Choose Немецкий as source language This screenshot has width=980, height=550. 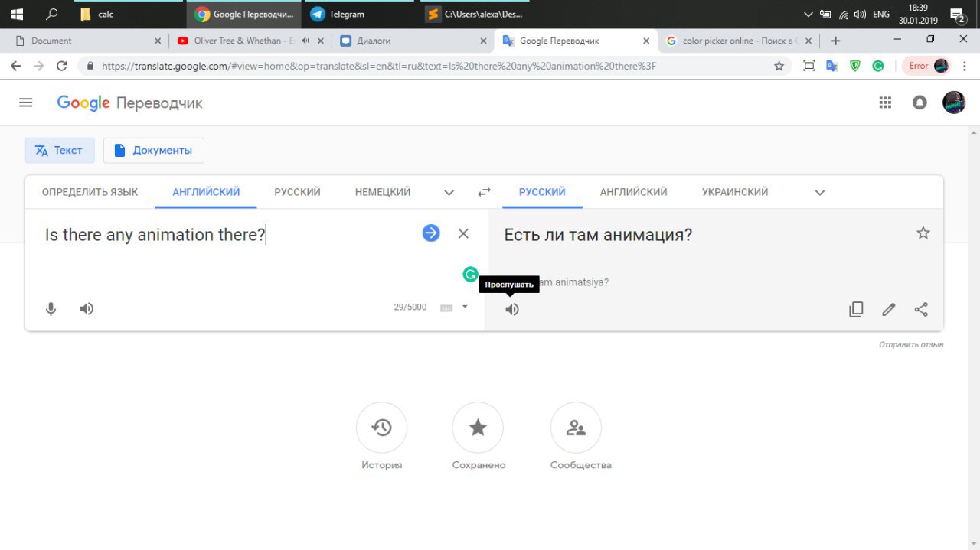click(x=383, y=192)
